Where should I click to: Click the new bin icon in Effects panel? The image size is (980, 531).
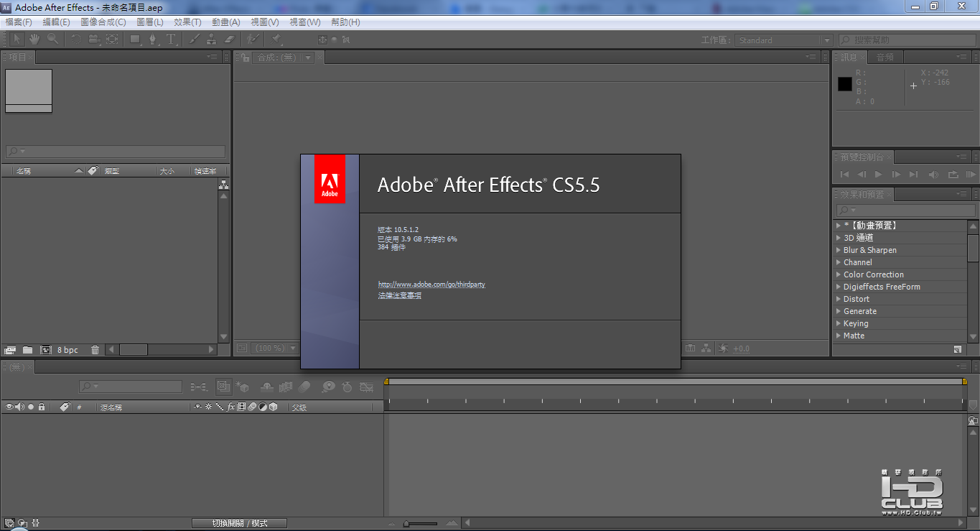click(958, 349)
